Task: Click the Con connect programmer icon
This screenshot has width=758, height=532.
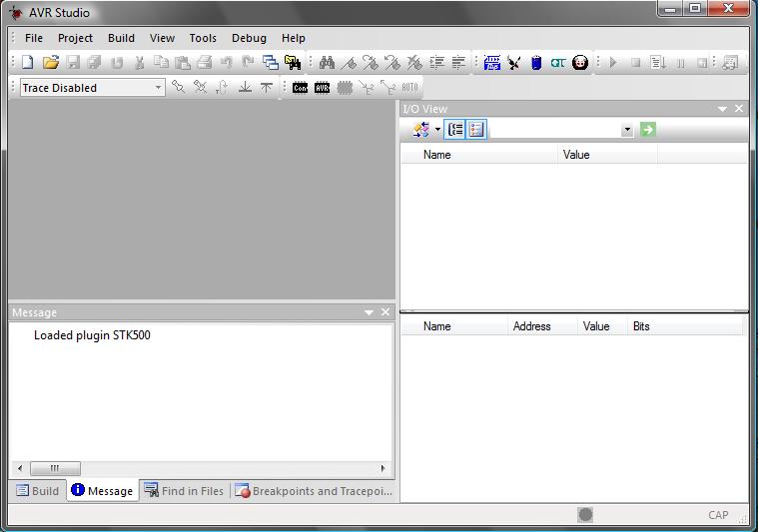Action: (x=300, y=88)
